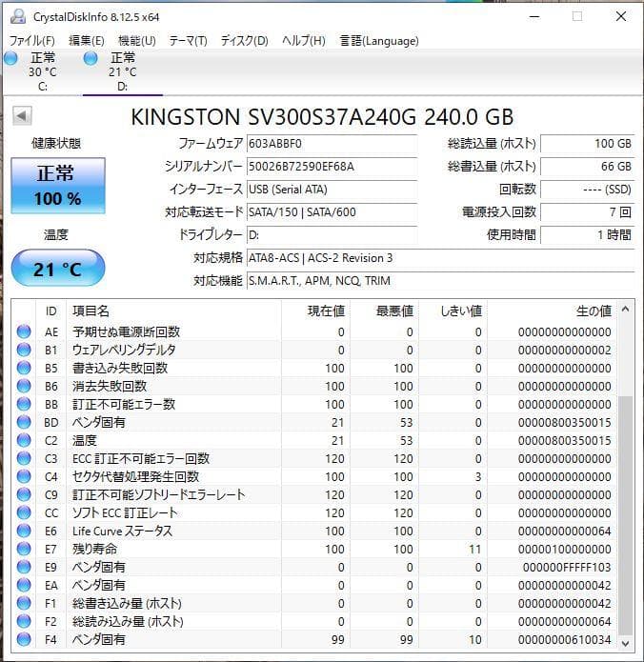This screenshot has height=662, width=644.
Task: Switch to the D: 21 °C disk tab
Action: [123, 70]
